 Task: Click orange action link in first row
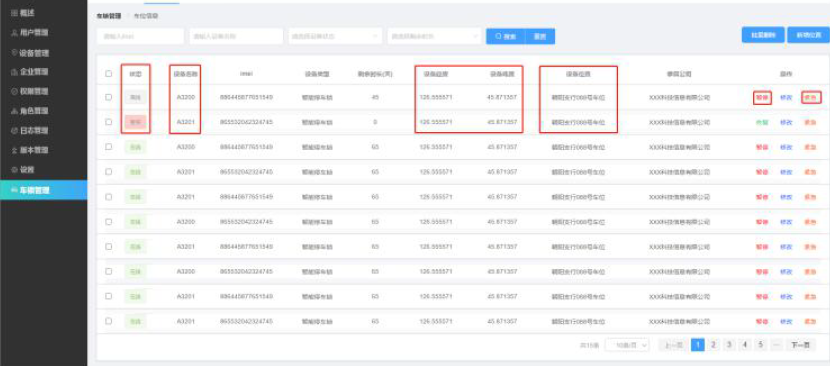tap(810, 97)
